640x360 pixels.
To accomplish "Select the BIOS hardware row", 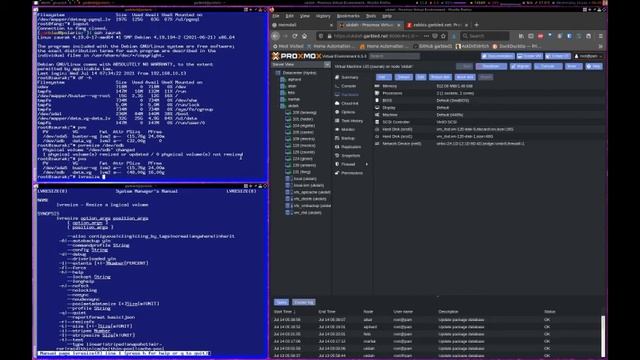I will point(489,100).
